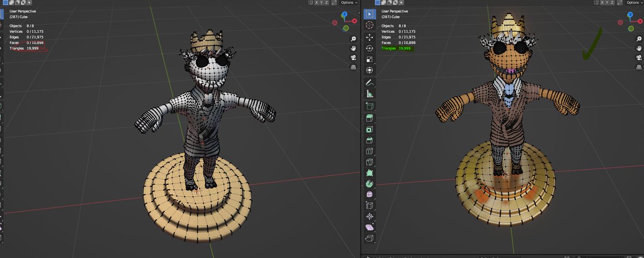Image resolution: width=644 pixels, height=258 pixels.
Task: Pick the Scale tool in right viewport
Action: (x=369, y=59)
